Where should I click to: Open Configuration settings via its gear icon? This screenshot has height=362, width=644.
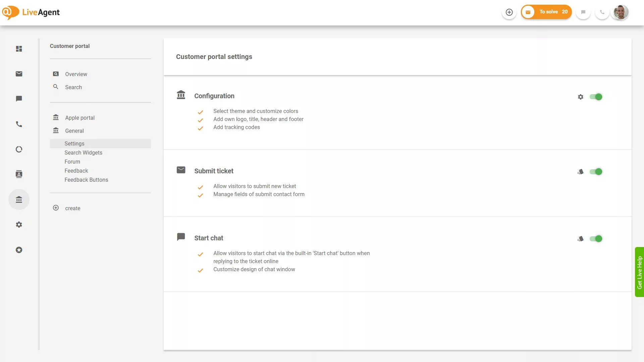coord(581,97)
